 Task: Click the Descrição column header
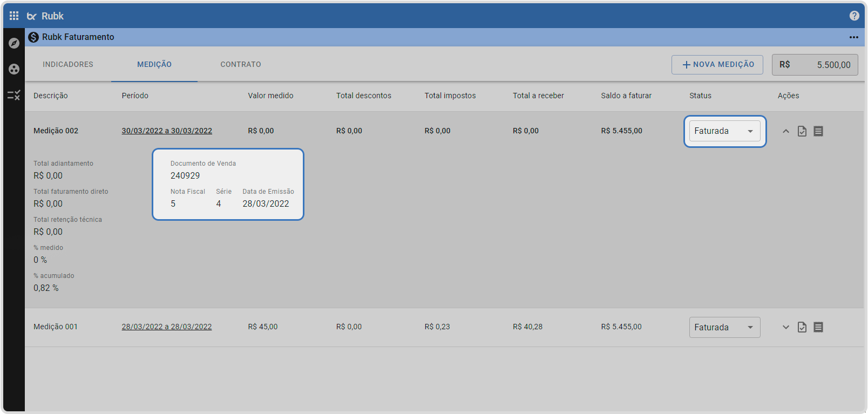pyautogui.click(x=51, y=96)
